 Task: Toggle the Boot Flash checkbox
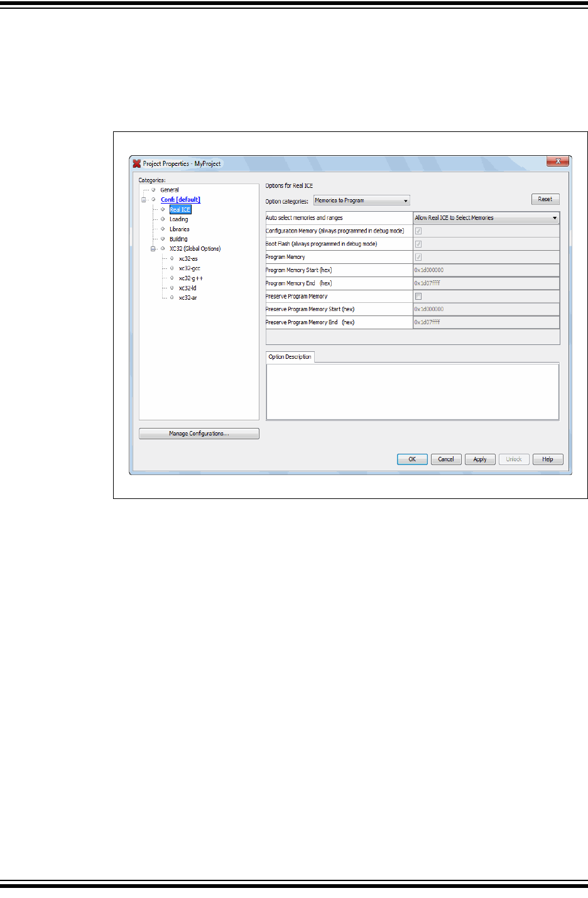click(418, 244)
